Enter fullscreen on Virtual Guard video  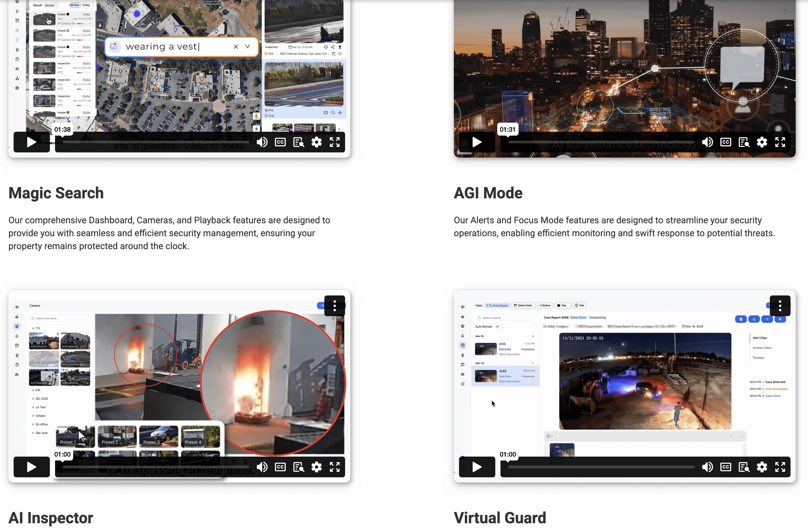pos(780,467)
